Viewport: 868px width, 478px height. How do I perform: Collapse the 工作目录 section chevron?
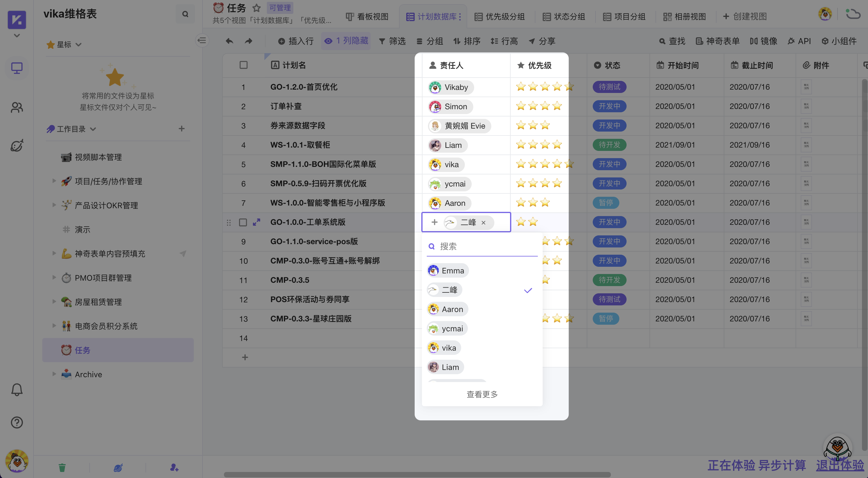(x=93, y=129)
